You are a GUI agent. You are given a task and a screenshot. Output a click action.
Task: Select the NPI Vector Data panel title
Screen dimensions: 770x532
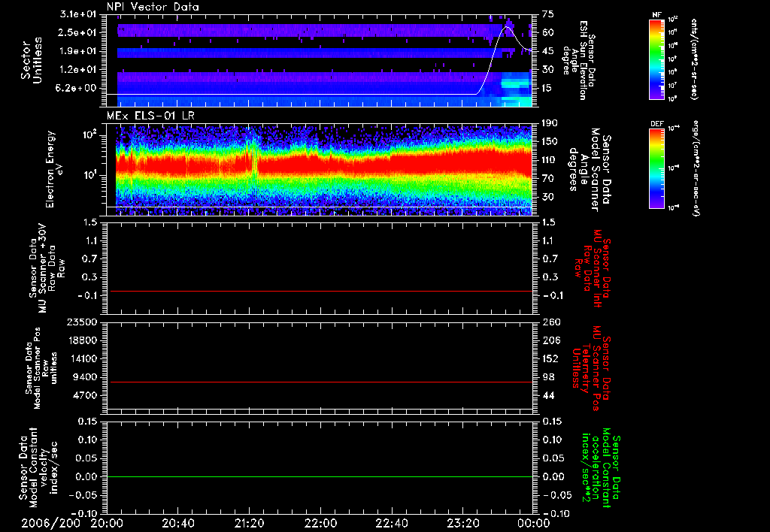coord(153,7)
